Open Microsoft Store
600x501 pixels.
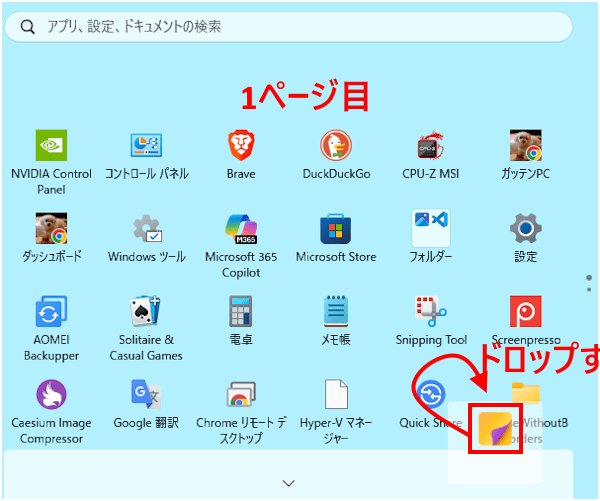(x=336, y=228)
